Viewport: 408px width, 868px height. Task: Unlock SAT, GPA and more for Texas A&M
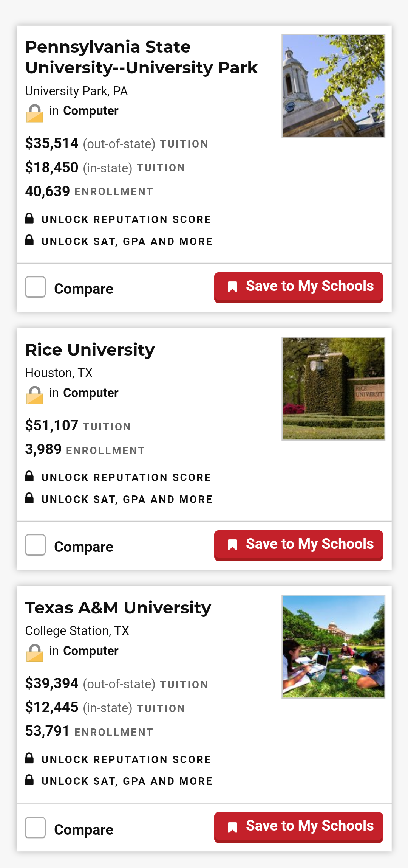point(127,781)
